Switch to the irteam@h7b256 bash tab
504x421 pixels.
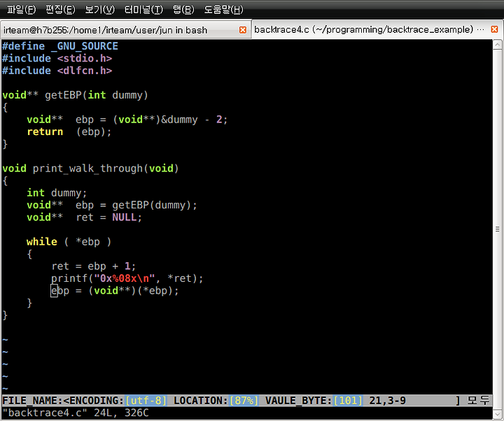click(x=125, y=30)
